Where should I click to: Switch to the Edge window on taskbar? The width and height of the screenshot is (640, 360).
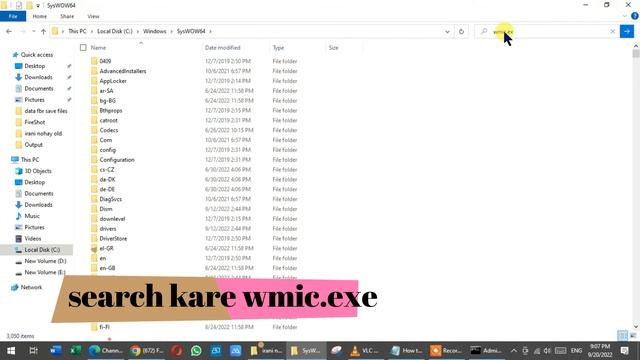106,351
